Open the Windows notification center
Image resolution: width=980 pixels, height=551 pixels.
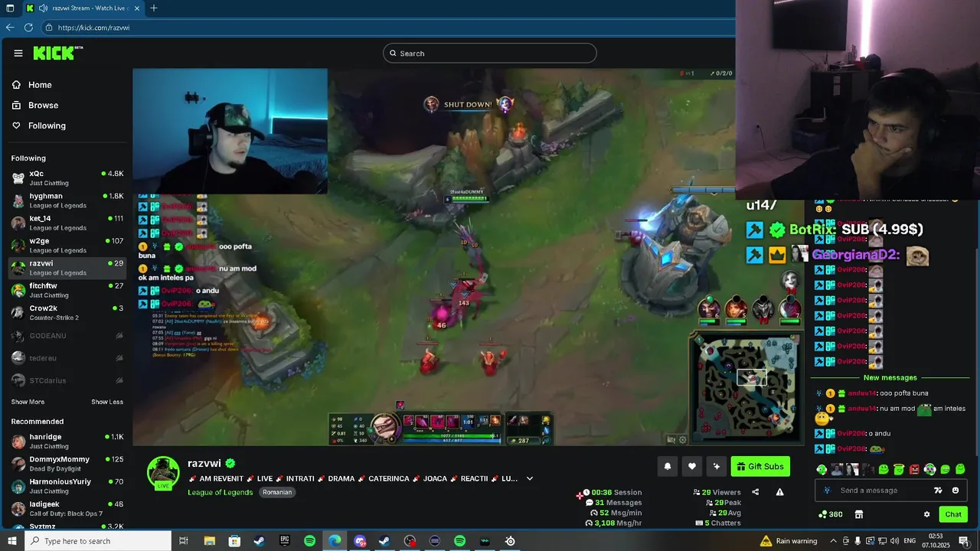pos(964,541)
